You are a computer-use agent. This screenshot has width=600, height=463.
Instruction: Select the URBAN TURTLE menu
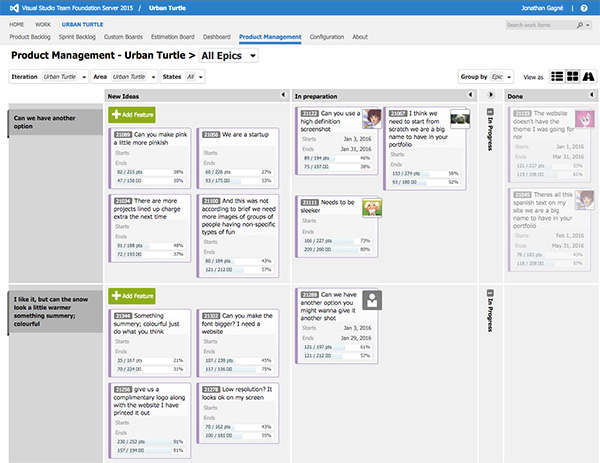coord(82,24)
